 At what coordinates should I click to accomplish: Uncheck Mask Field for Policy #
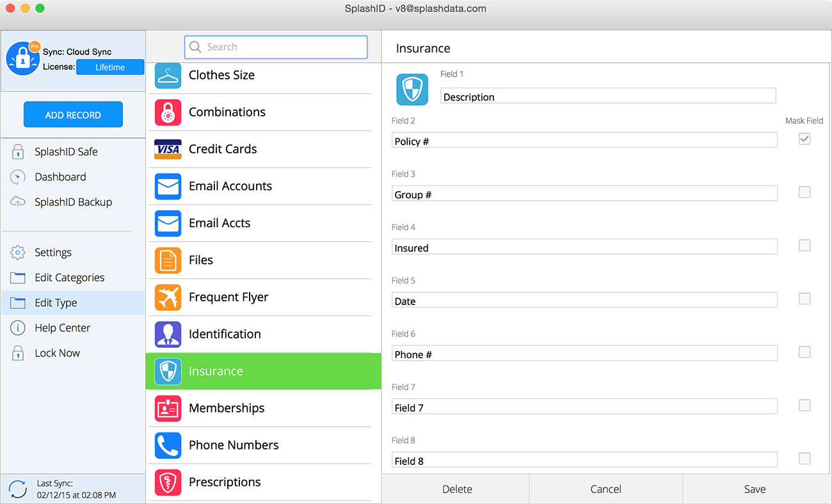804,139
